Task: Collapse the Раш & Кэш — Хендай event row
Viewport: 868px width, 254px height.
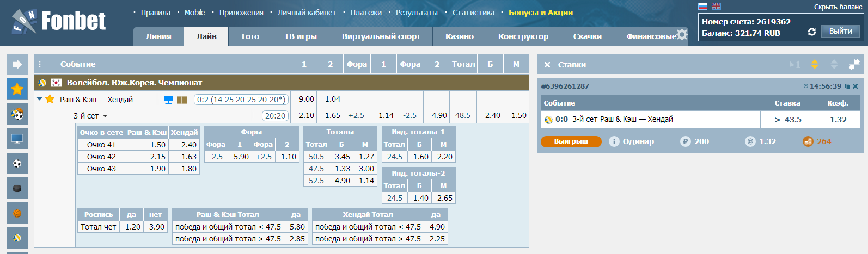Action: click(x=39, y=99)
